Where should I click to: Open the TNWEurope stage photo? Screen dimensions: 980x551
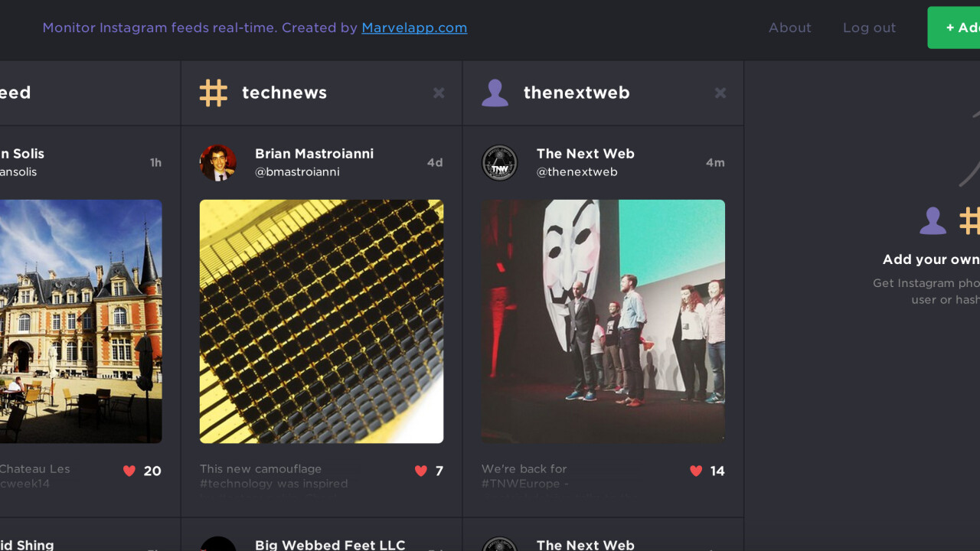[603, 321]
